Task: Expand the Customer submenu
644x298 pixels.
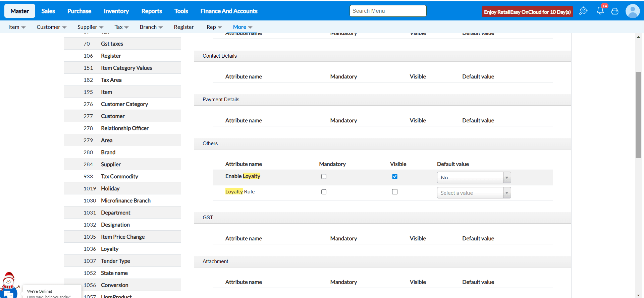Action: click(x=51, y=27)
